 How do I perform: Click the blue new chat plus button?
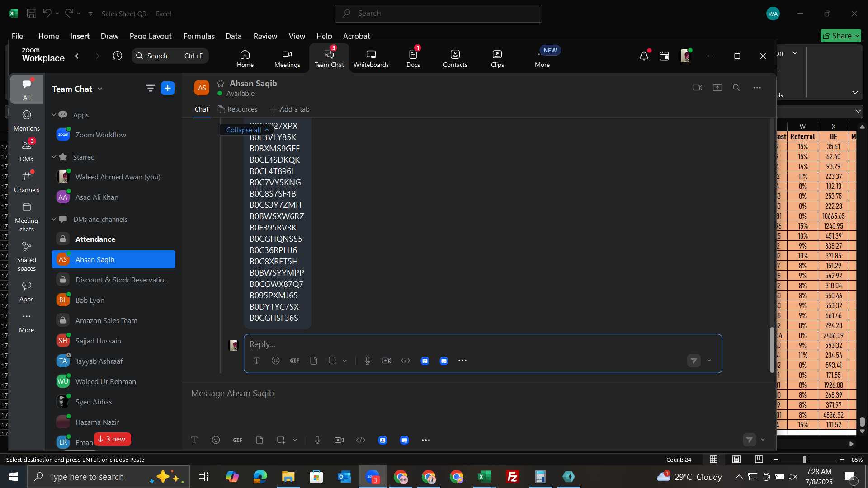(168, 89)
